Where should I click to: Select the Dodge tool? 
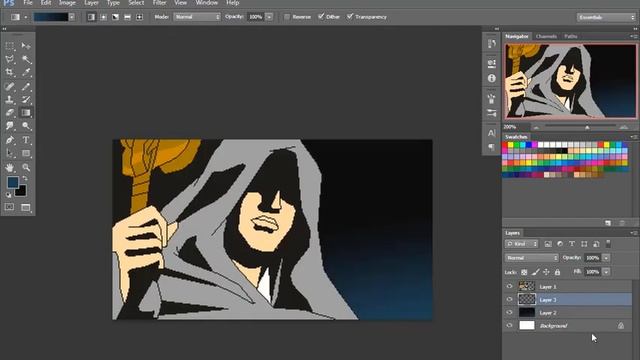pyautogui.click(x=26, y=126)
